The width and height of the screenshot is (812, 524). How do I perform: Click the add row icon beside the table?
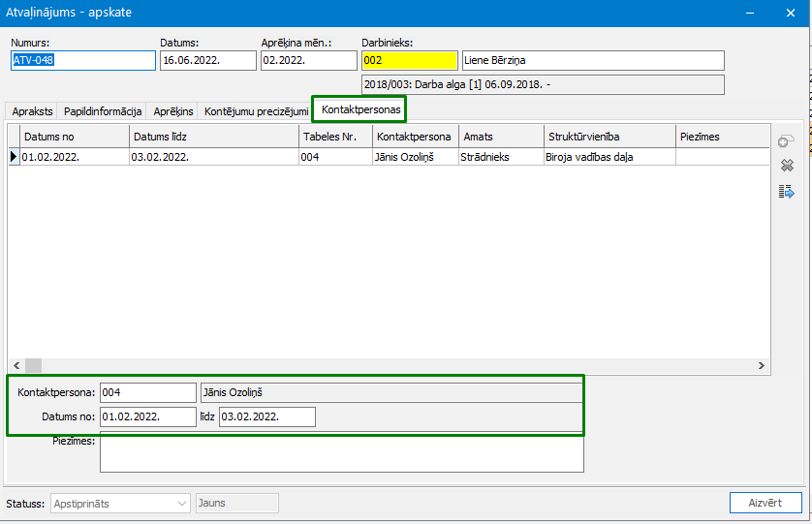click(x=786, y=141)
